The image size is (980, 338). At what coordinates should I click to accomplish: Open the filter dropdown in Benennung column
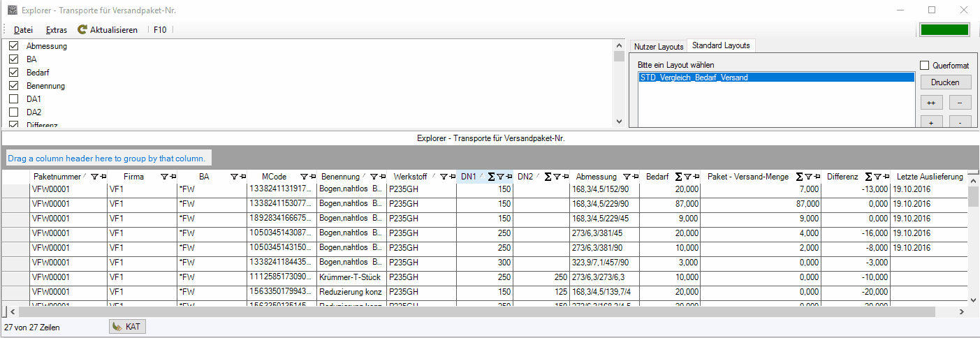(374, 177)
